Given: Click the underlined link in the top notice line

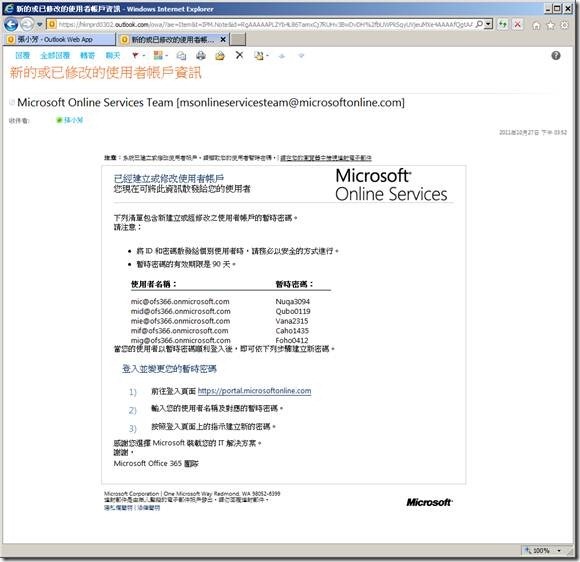Looking at the screenshot, I should (326, 158).
